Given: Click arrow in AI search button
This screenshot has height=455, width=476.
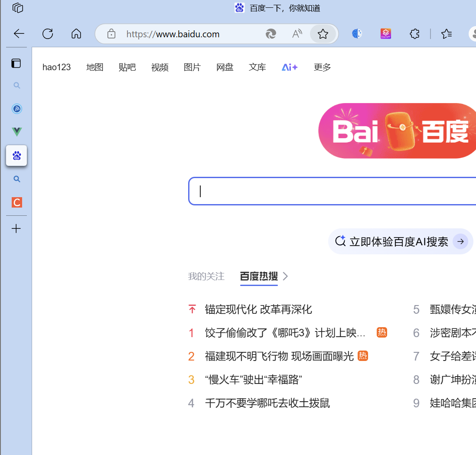Looking at the screenshot, I should [460, 242].
